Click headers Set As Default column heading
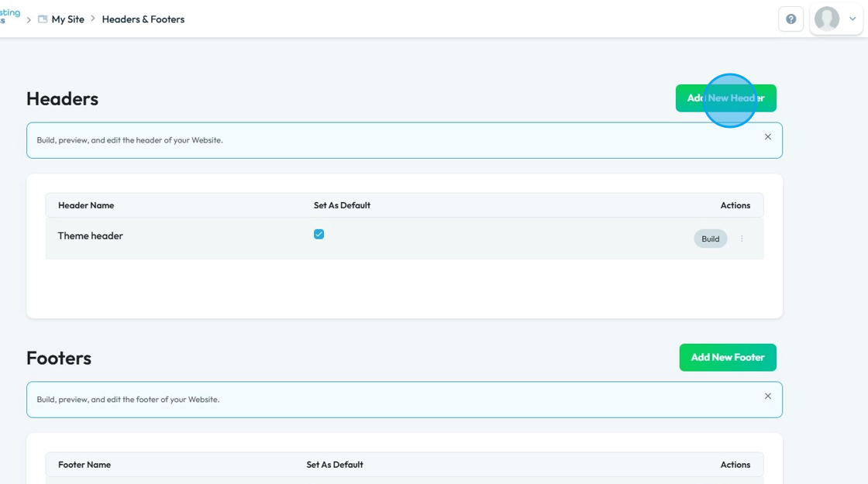 (x=342, y=205)
